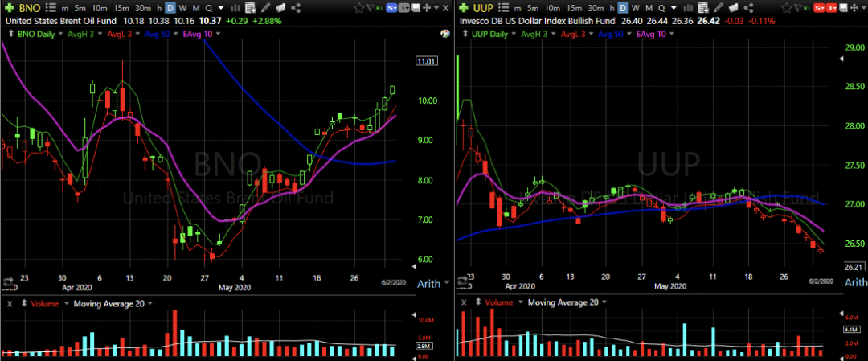Switch BNO chart to 15m timeframe
This screenshot has width=868, height=361.
[x=121, y=8]
